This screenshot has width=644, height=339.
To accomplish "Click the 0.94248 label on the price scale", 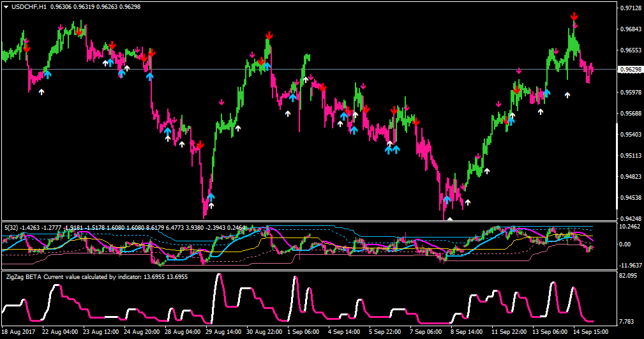I will pyautogui.click(x=631, y=218).
